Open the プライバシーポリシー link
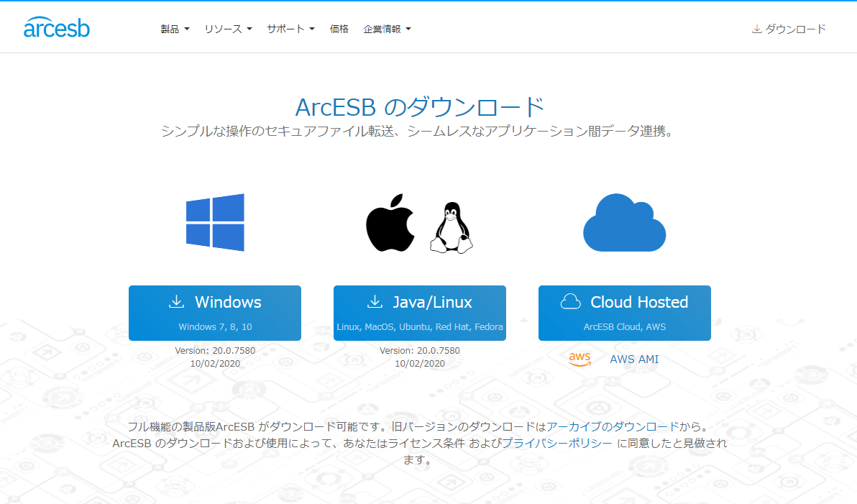This screenshot has height=504, width=857. (x=557, y=444)
